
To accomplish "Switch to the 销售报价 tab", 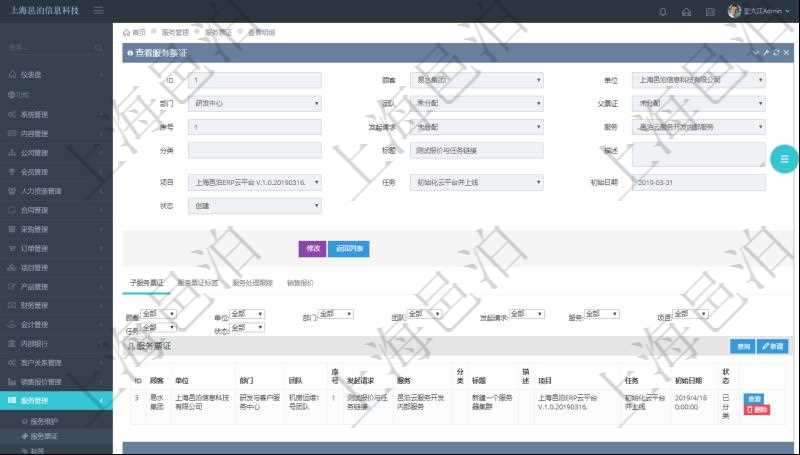I will (x=300, y=283).
